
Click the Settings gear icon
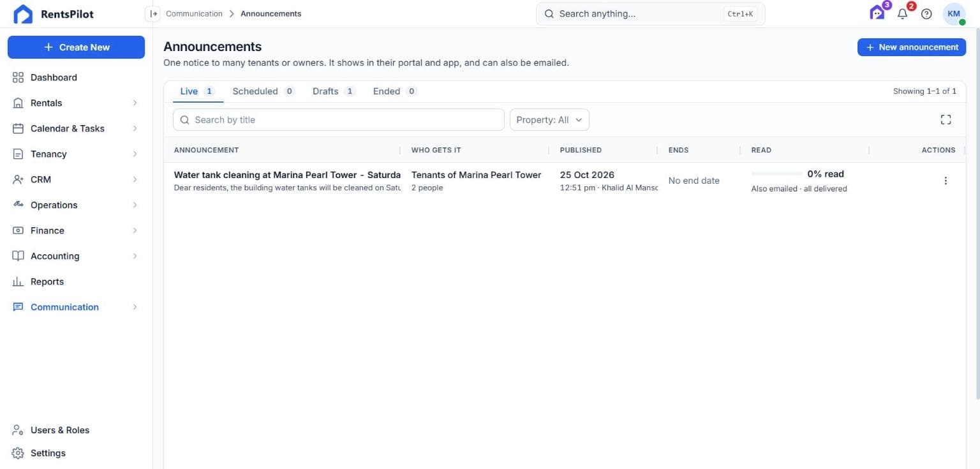(18, 453)
